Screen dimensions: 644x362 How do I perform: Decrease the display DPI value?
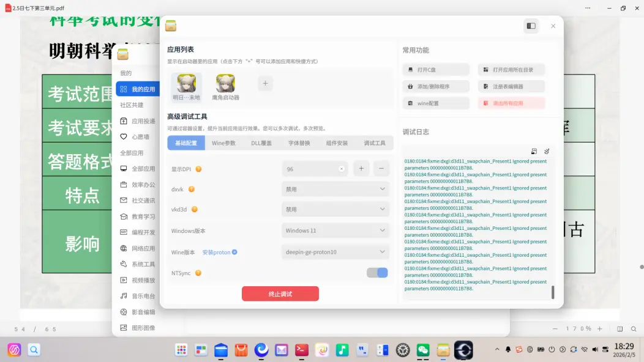point(381,169)
